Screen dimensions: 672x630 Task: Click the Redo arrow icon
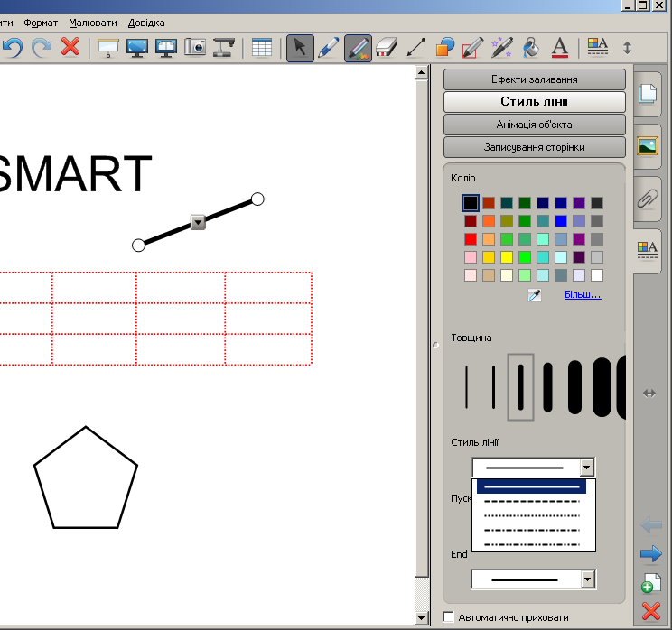click(x=42, y=47)
